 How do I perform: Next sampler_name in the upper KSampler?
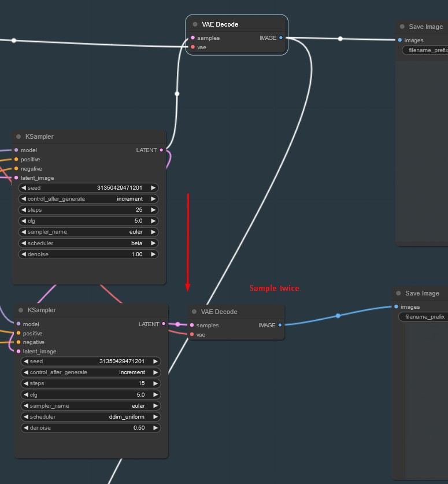pos(153,232)
